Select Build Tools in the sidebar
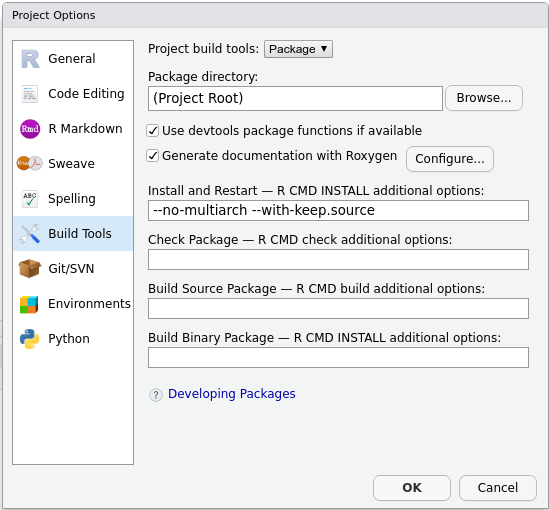Viewport: 549px width, 510px height. (x=73, y=233)
